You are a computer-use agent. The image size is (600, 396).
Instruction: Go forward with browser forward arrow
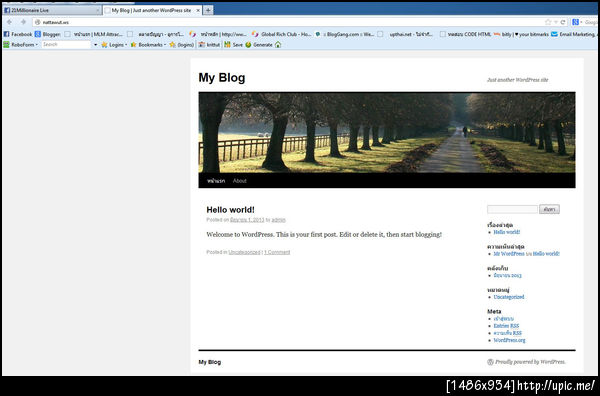click(x=23, y=22)
